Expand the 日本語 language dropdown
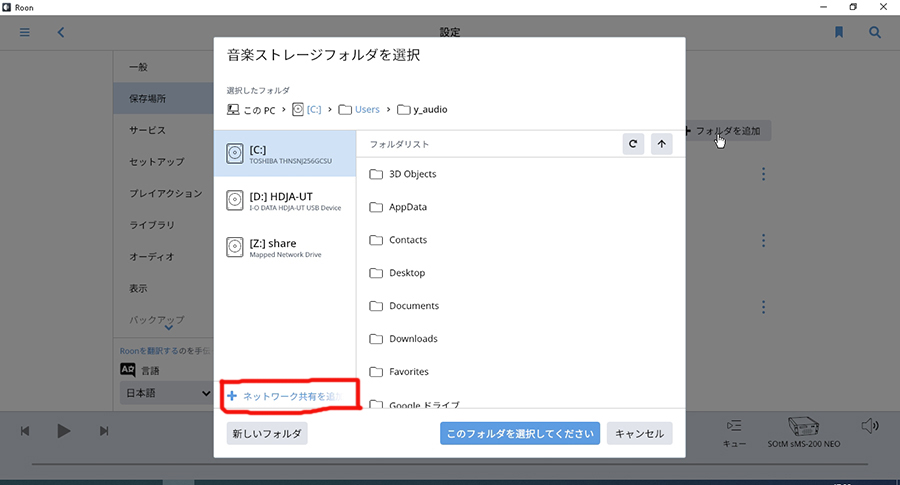The width and height of the screenshot is (900, 485). [165, 394]
